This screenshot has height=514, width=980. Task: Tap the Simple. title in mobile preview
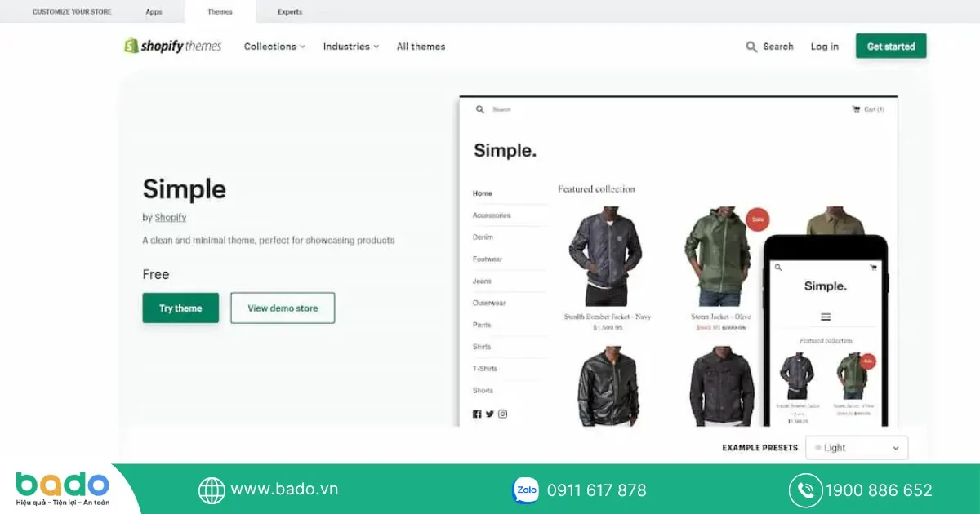coord(826,286)
